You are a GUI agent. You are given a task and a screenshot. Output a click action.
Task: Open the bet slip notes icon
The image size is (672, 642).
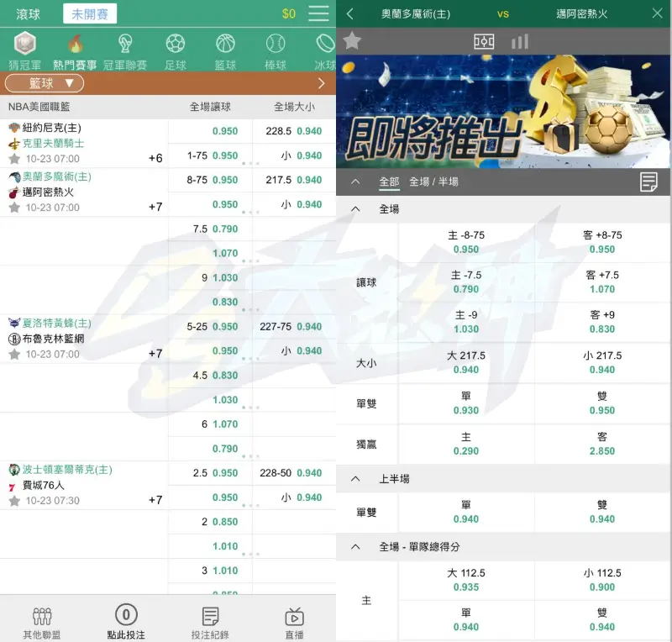648,182
